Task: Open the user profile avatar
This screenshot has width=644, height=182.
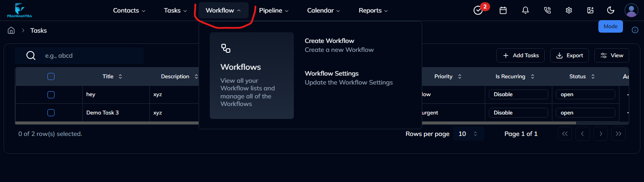Action: click(631, 10)
